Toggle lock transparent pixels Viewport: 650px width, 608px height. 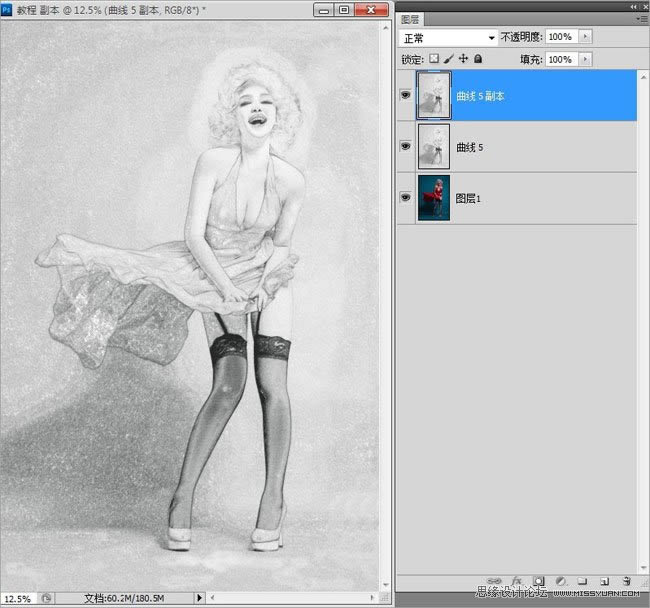(436, 59)
